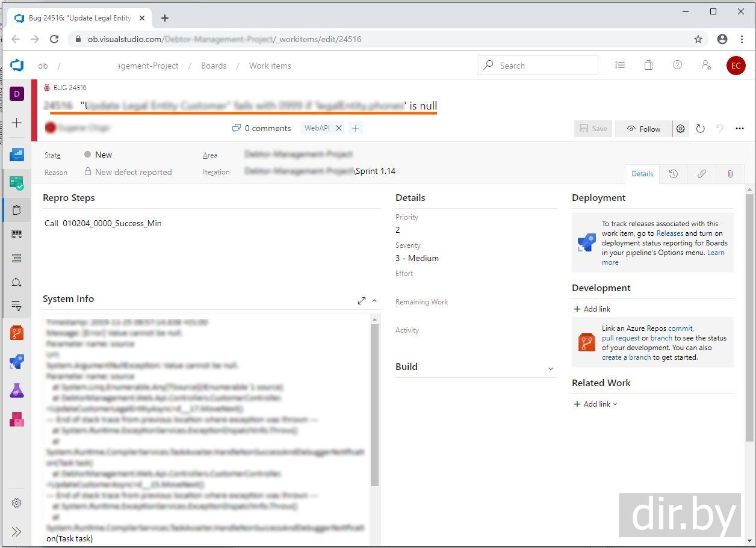This screenshot has height=548, width=756.
Task: Open Test Plans flask icon
Action: (x=17, y=390)
